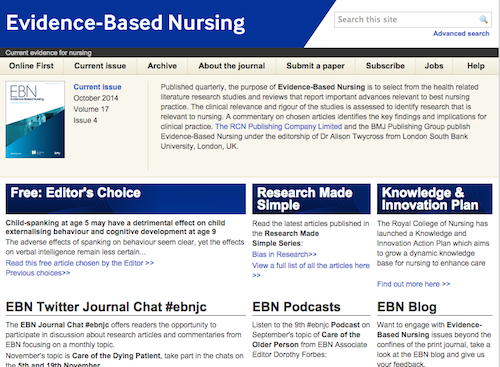Select About the journal in navigation
The image size is (500, 367).
(x=232, y=66)
